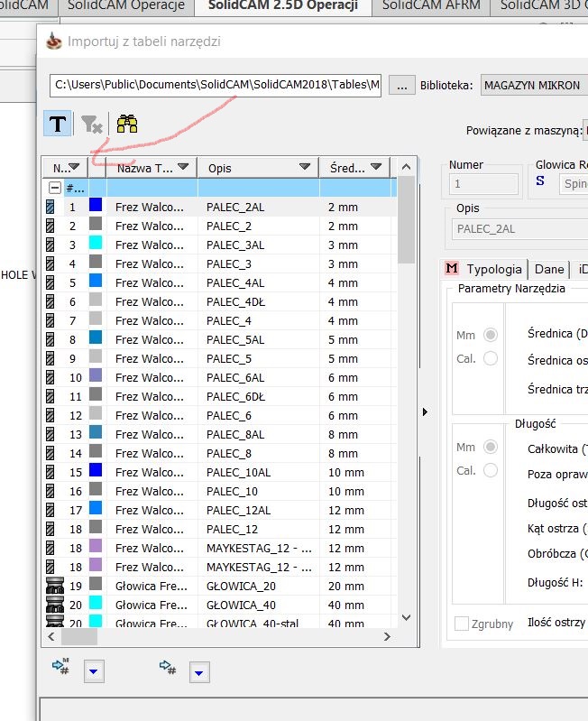The width and height of the screenshot is (588, 721).
Task: Click the SolidCAM icon in dialog title
Action: pyautogui.click(x=54, y=41)
